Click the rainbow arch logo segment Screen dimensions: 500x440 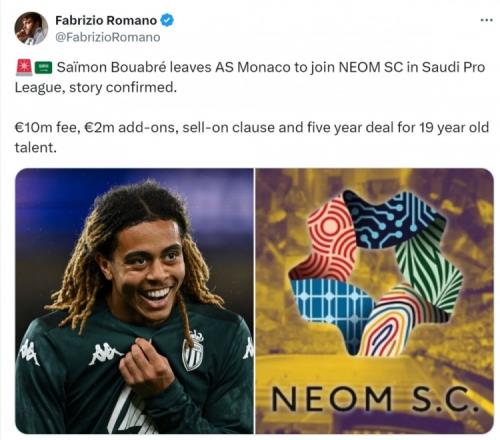pyautogui.click(x=395, y=320)
